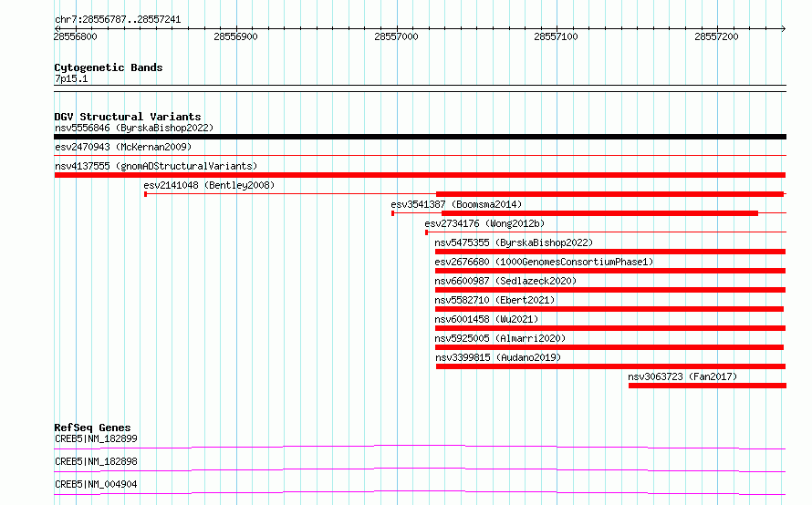
Task: Click ruler position label 28557000
Action: [396, 36]
